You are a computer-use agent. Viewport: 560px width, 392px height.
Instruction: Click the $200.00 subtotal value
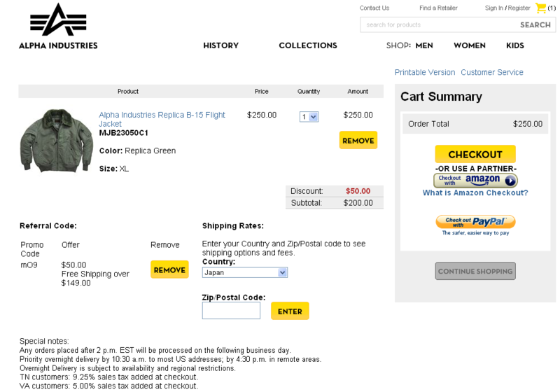(358, 203)
